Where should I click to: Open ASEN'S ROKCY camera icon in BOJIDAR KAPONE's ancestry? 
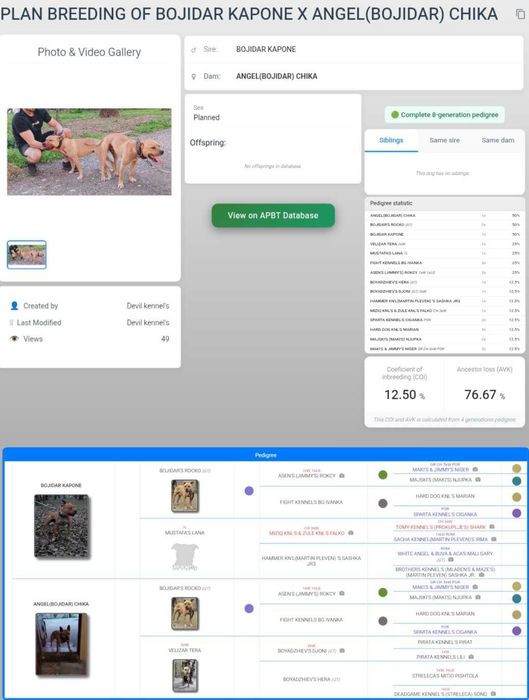[342, 476]
